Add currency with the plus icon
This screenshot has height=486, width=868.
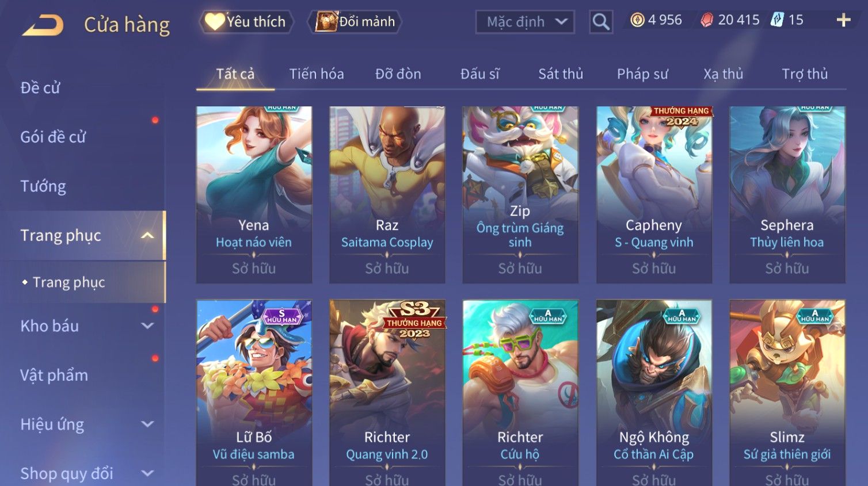tap(843, 20)
